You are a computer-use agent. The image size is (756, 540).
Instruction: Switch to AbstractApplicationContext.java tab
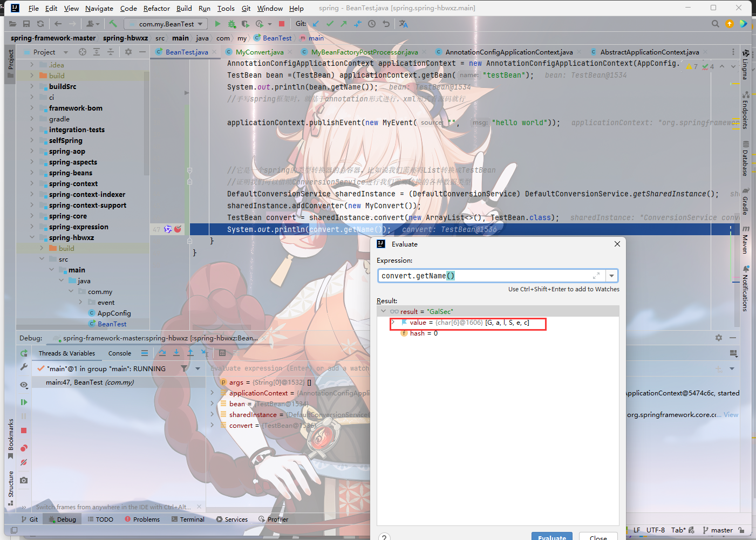click(x=649, y=52)
